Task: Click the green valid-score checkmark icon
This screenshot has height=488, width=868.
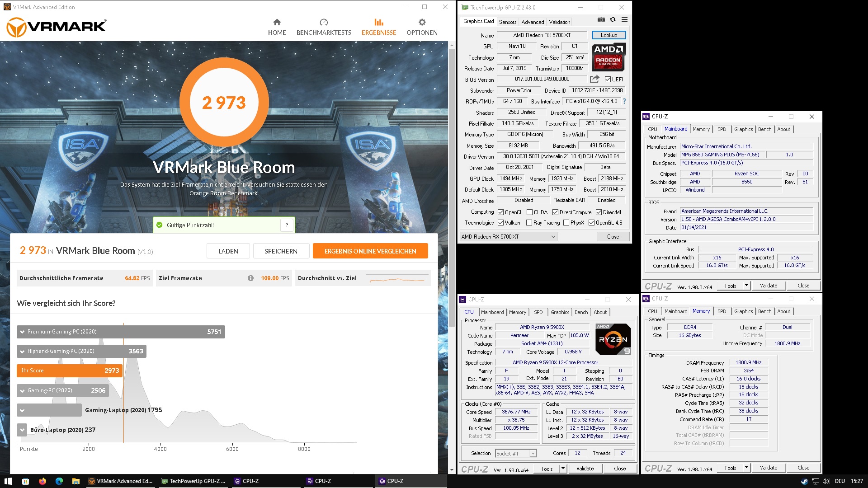Action: 159,225
